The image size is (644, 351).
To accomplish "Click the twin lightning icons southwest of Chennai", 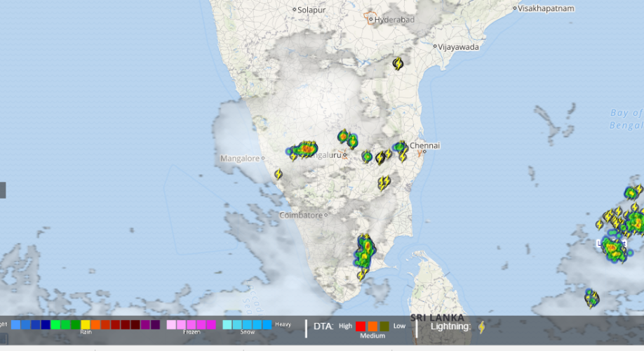I will [x=384, y=183].
